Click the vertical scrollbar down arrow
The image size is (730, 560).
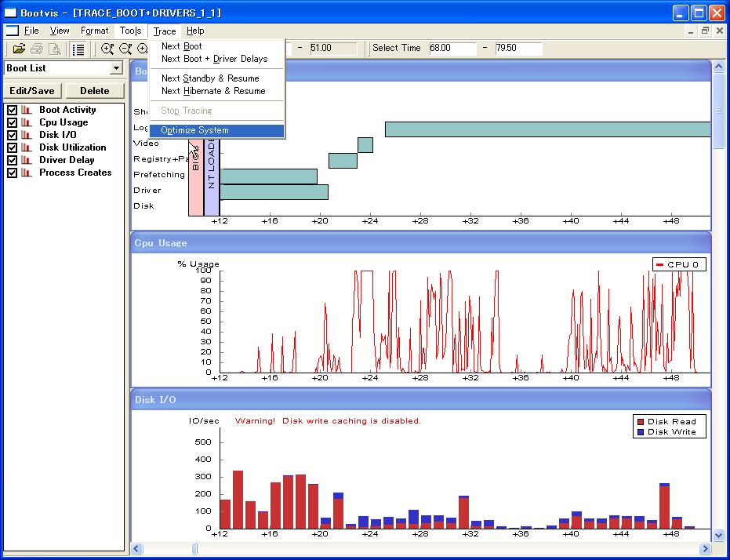718,536
